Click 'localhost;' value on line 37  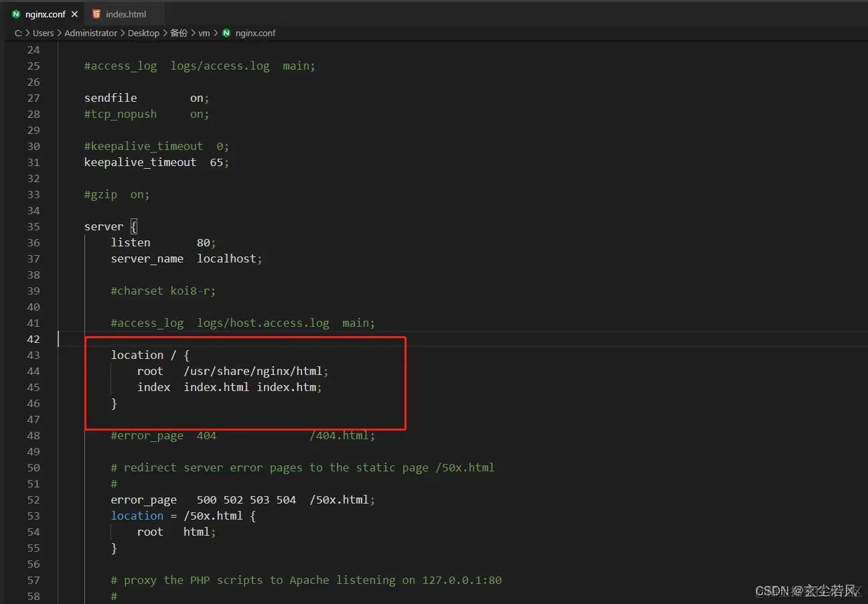pyautogui.click(x=230, y=258)
